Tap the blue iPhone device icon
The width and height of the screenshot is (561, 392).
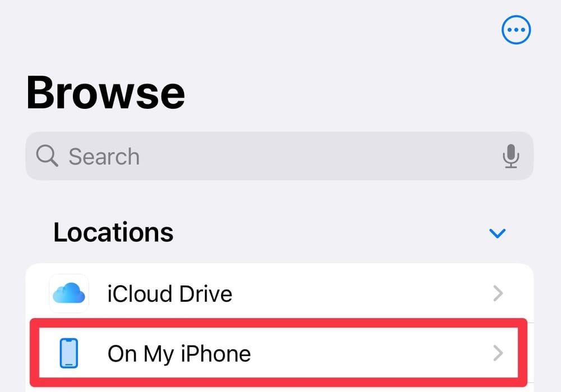(68, 353)
